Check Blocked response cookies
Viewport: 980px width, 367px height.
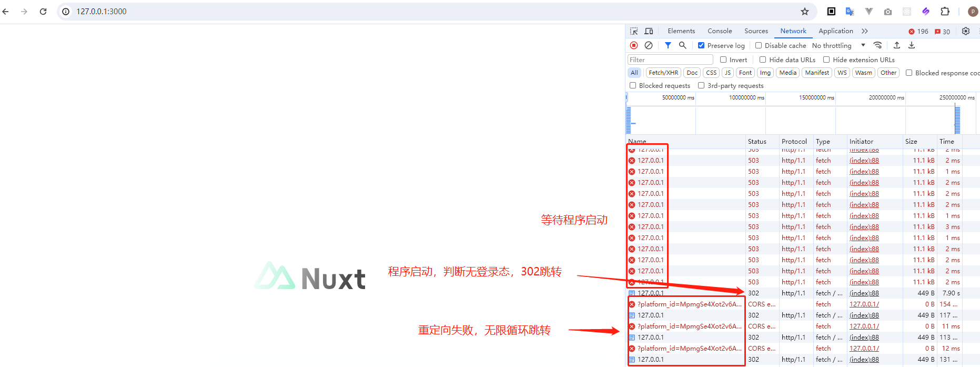(x=909, y=73)
